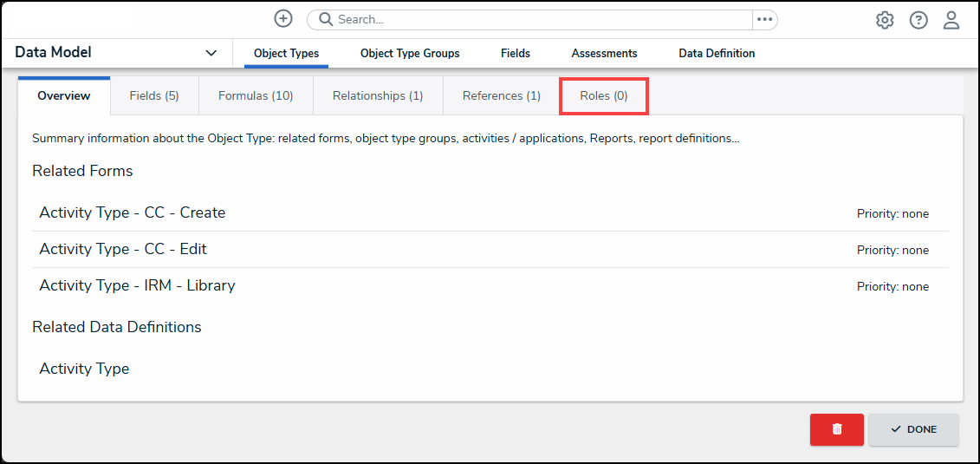
Task: Switch to Object Type Groups tab
Action: click(410, 53)
